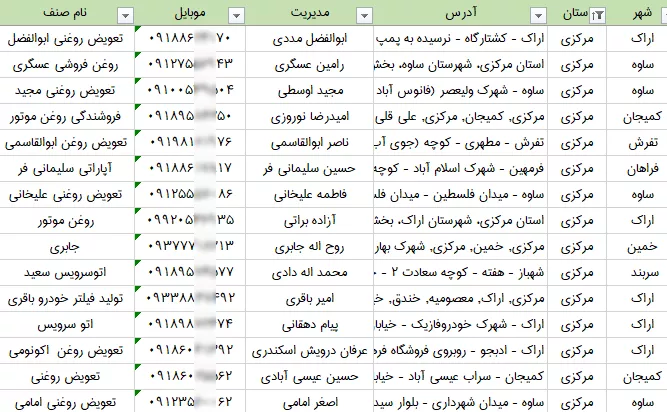Open the filter dropdown for نام صنف column

click(x=125, y=16)
